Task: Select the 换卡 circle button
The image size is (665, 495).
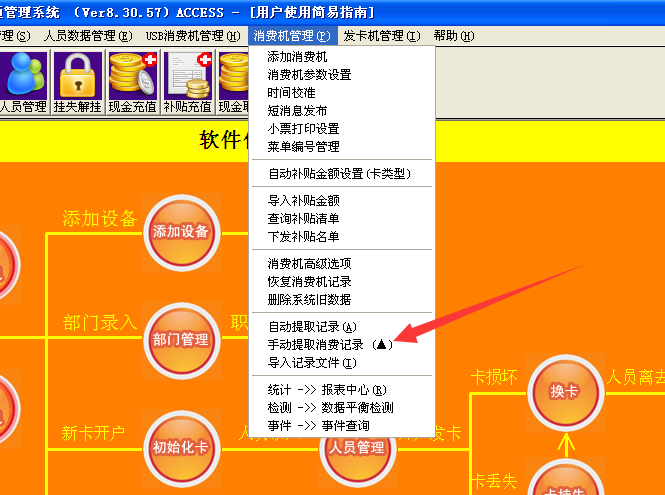Action: (564, 391)
